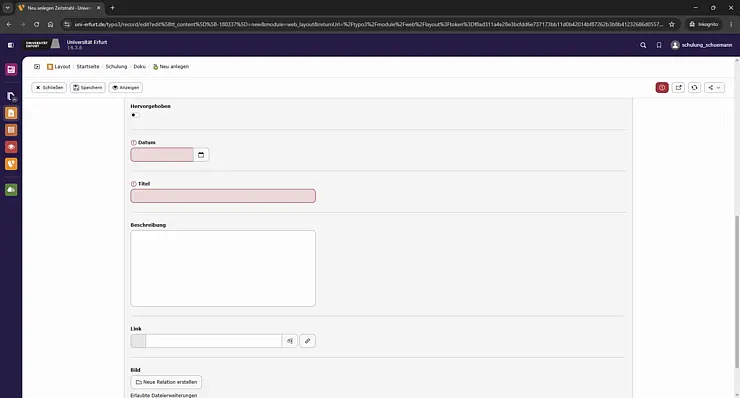Click the warning icon next to Titel
Screen dimensions: 740x398
click(134, 184)
